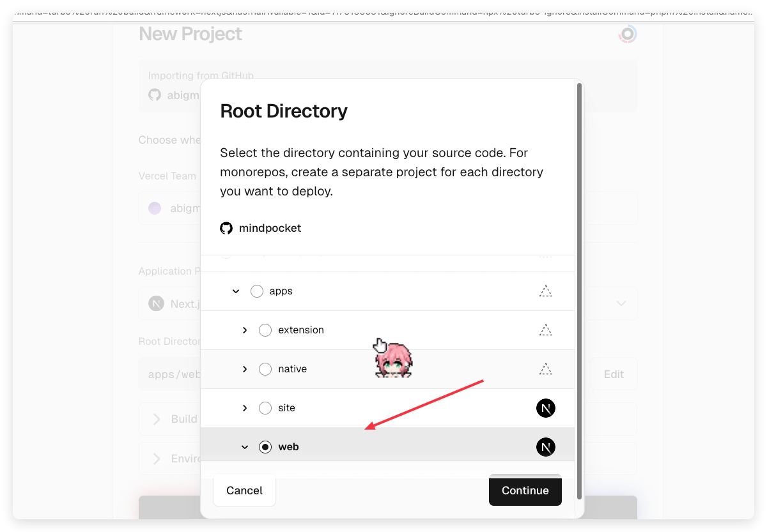The width and height of the screenshot is (767, 532).
Task: Click the circular loading icon near New Project
Action: (628, 34)
